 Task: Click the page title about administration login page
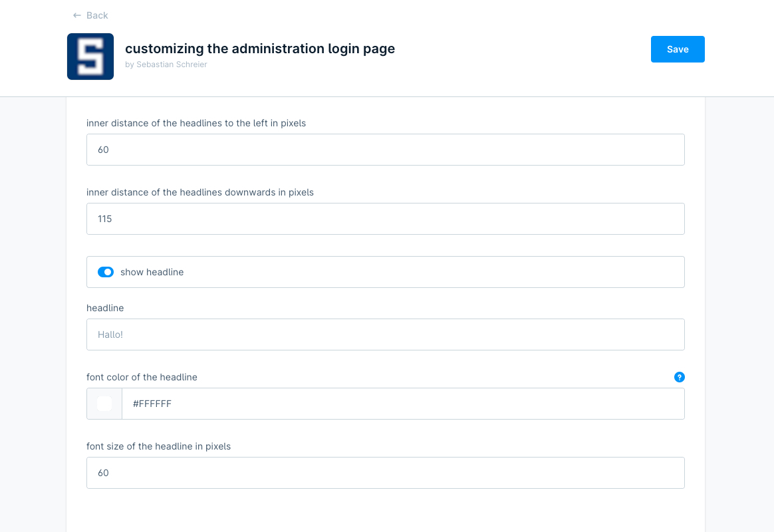pyautogui.click(x=260, y=49)
